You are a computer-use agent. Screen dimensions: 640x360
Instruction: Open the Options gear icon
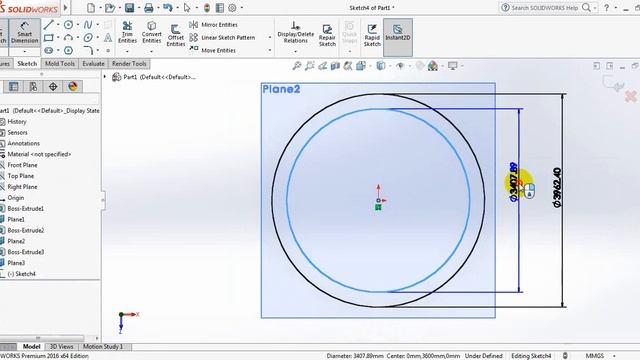coord(232,8)
